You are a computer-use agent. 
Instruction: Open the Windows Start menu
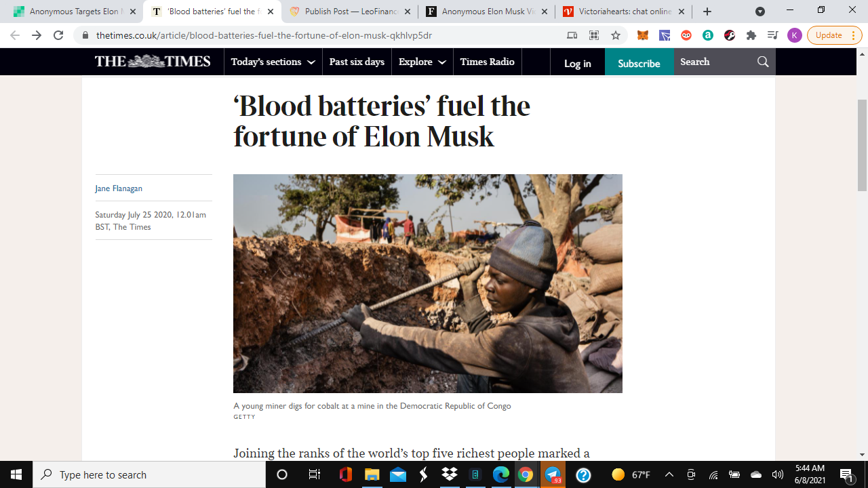point(16,474)
